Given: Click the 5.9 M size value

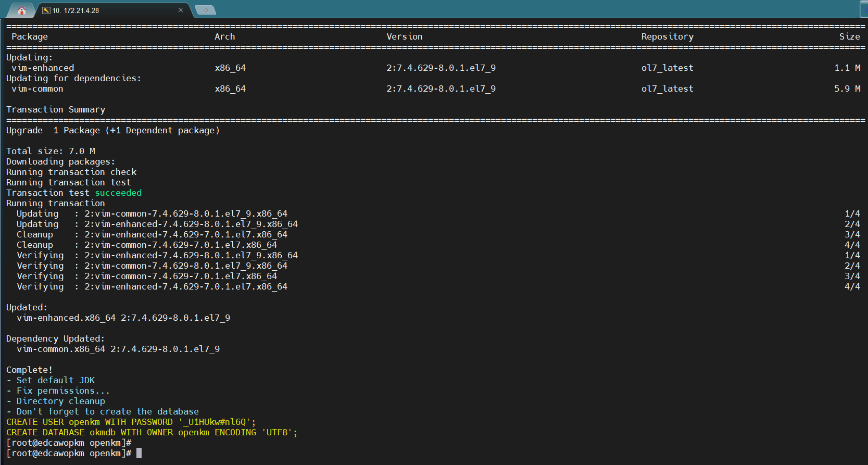Looking at the screenshot, I should click(x=847, y=89).
